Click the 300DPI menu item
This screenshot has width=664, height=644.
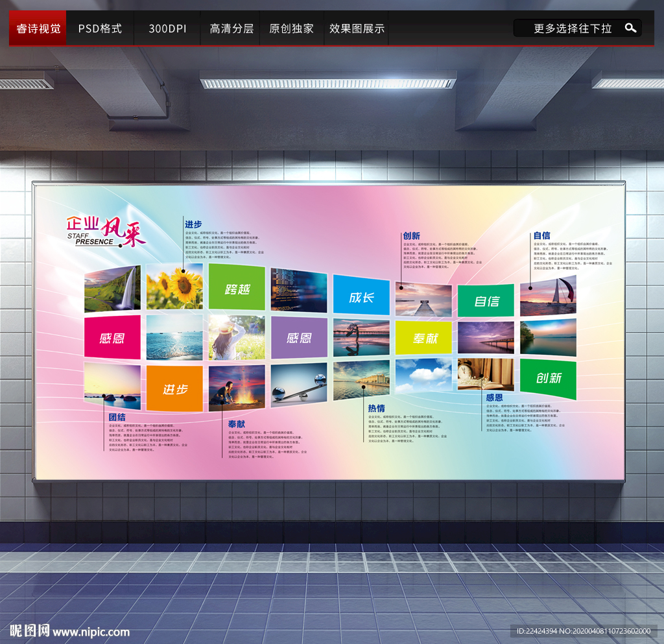pyautogui.click(x=167, y=28)
